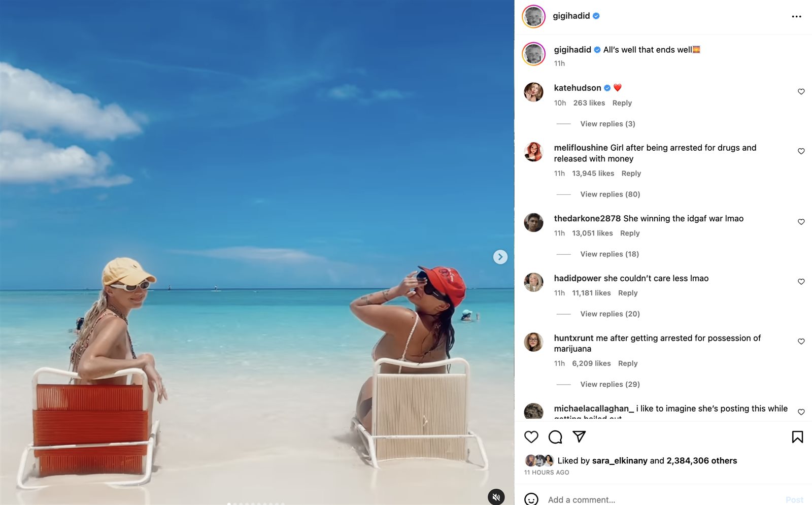Open gigihadid story avatar in header
The width and height of the screenshot is (812, 505).
533,16
